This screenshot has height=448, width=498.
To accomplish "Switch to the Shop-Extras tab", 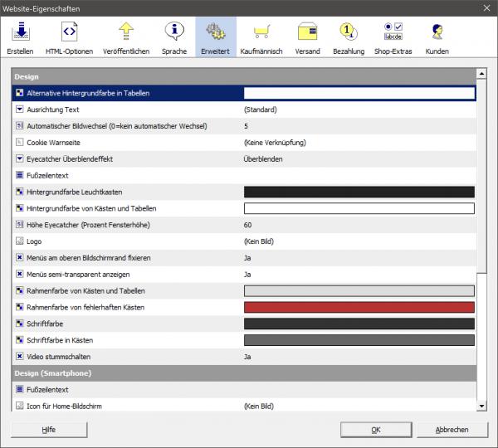I will pyautogui.click(x=393, y=38).
